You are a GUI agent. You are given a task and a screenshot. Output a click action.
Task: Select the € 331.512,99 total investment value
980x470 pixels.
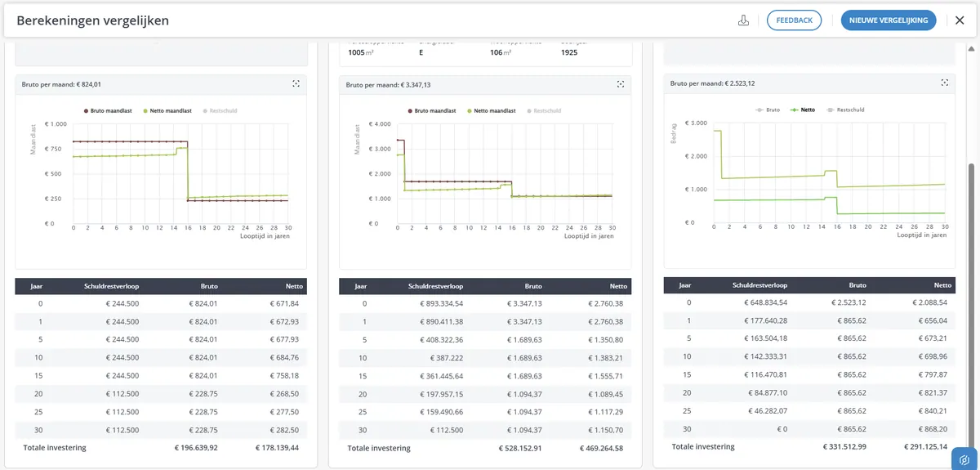[x=845, y=446]
